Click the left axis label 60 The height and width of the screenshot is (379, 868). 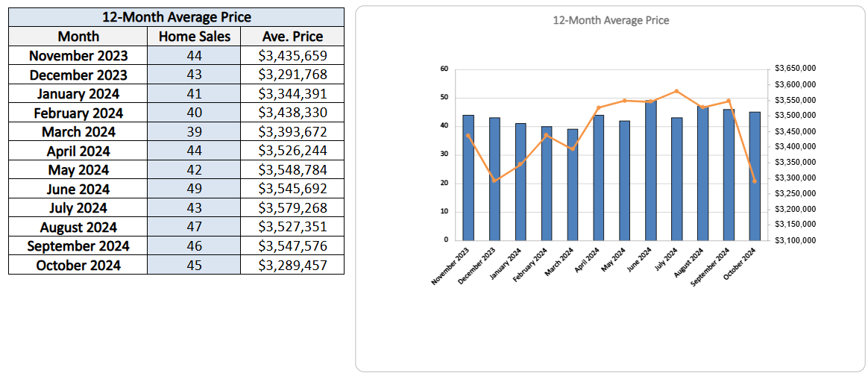click(x=444, y=69)
